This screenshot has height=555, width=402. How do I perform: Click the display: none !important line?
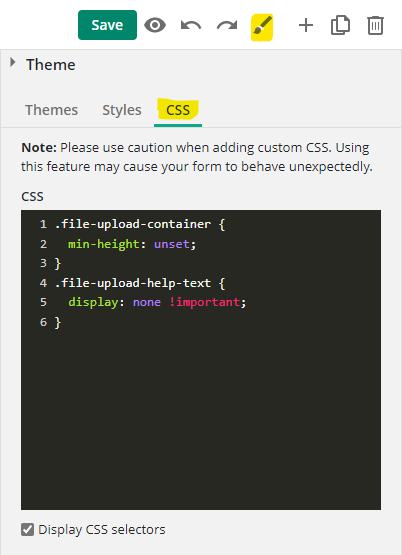157,302
